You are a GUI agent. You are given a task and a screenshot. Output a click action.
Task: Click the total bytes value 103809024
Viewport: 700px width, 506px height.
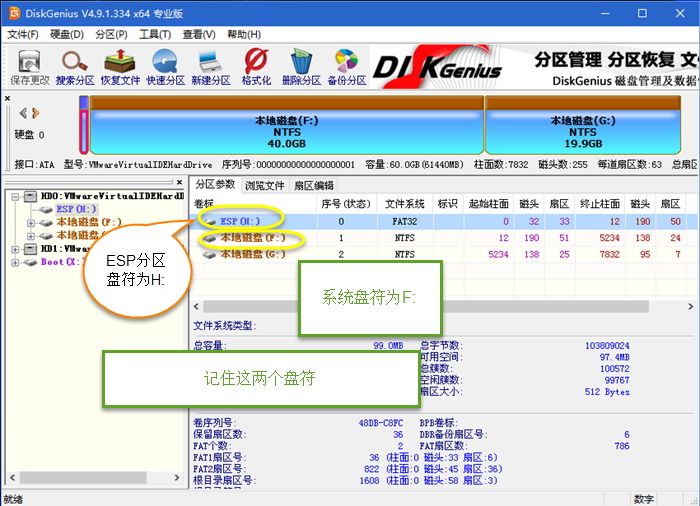607,346
